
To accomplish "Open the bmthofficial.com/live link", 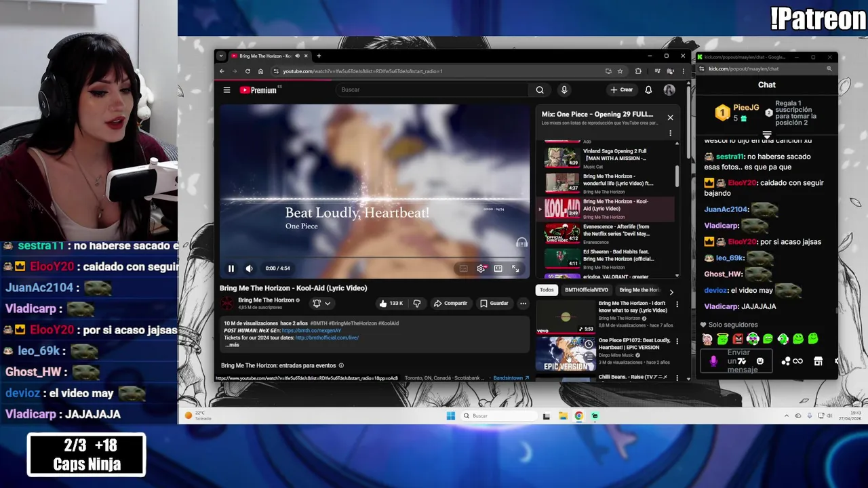I will point(327,338).
